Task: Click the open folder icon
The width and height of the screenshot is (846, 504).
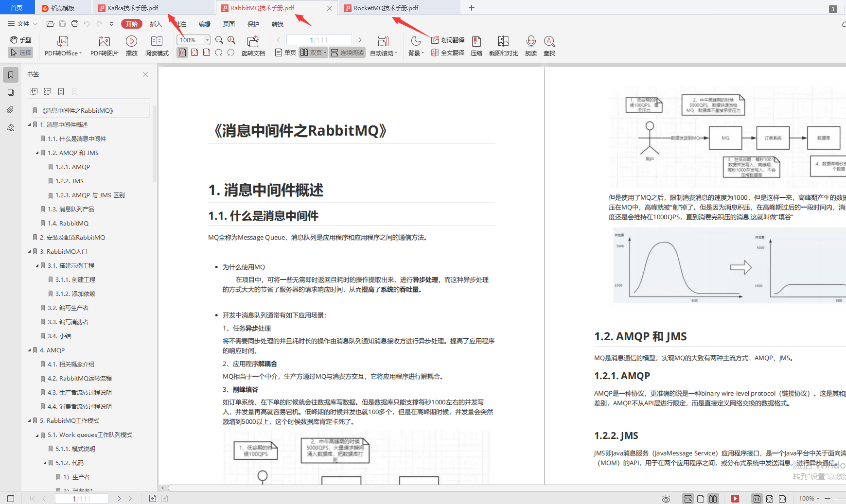Action: tap(50, 23)
